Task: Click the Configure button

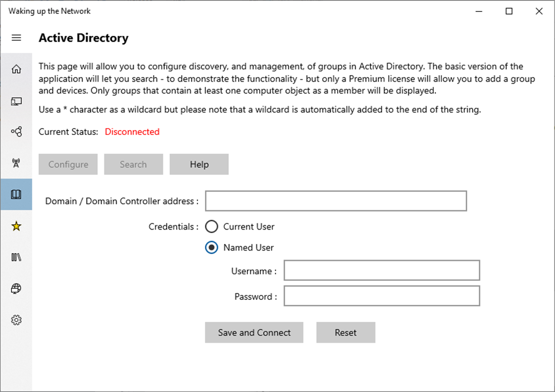Action: click(68, 164)
